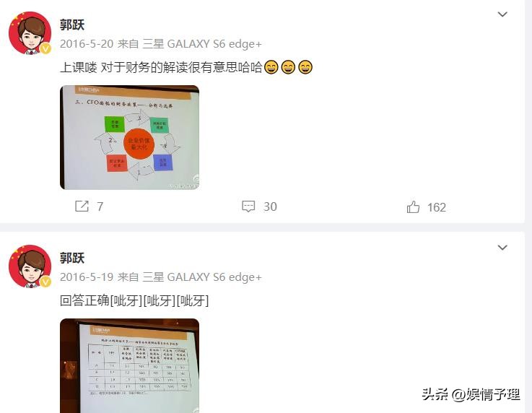Open the username 郭跃 on the second post
This screenshot has width=532, height=413.
(72, 258)
